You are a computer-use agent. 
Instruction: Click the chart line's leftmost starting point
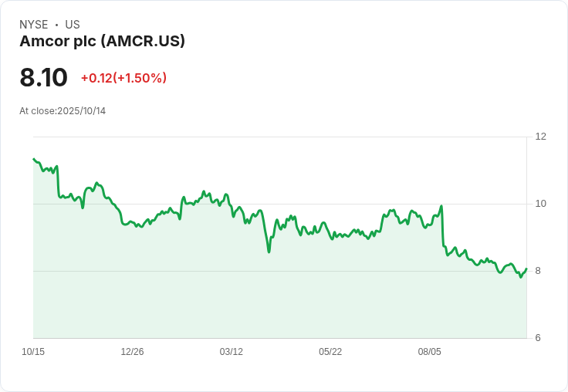coord(34,159)
